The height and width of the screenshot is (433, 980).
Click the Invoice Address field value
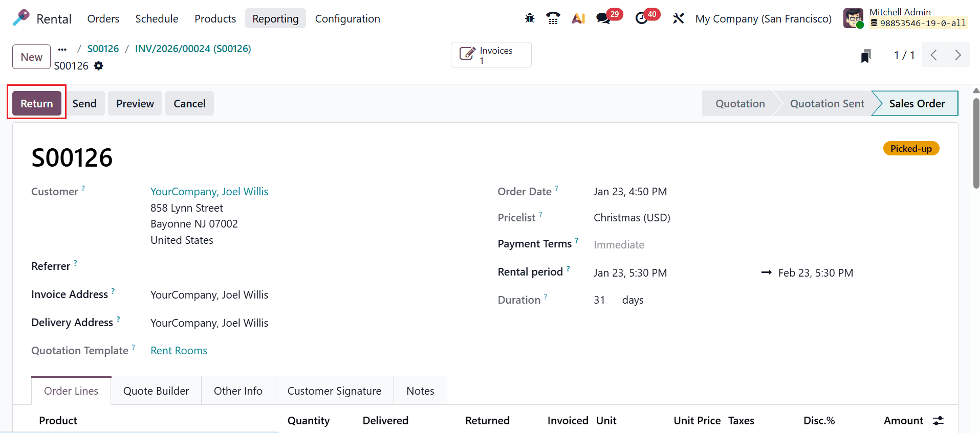point(209,294)
